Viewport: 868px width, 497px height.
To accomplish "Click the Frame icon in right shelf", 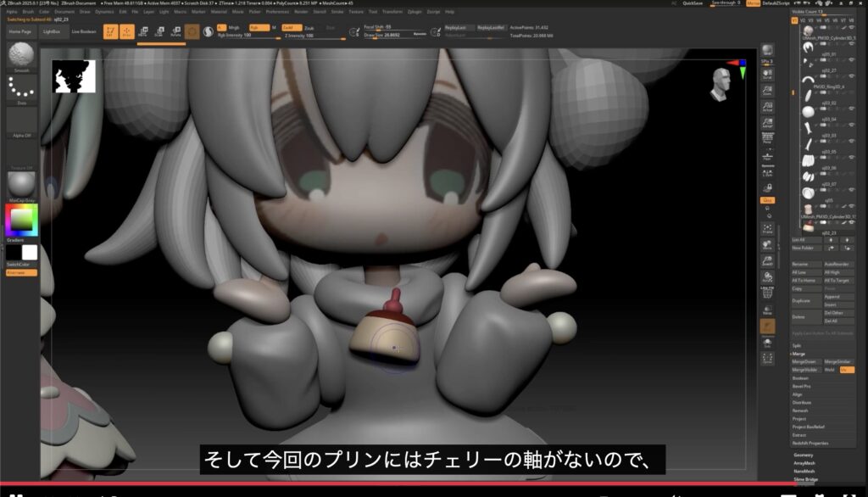I will (x=767, y=228).
